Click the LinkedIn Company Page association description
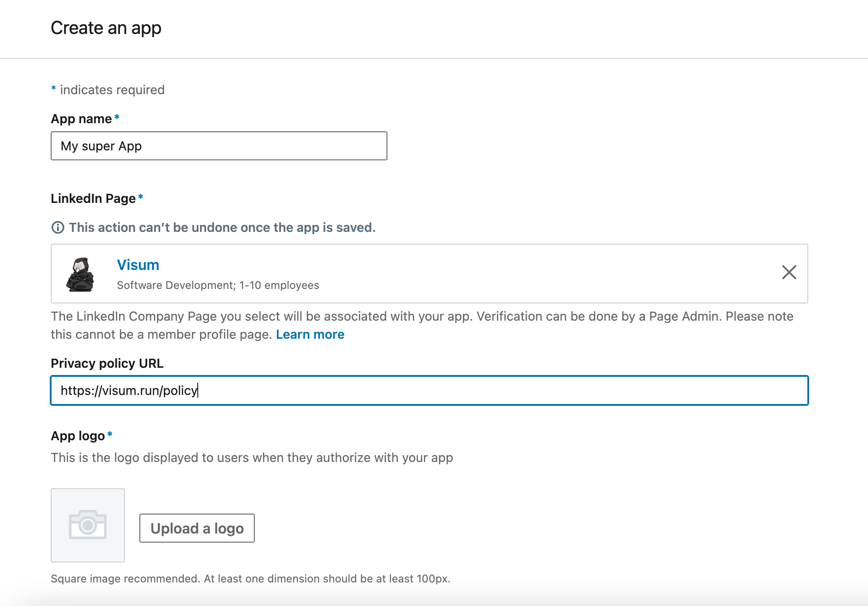The width and height of the screenshot is (868, 606). click(x=422, y=316)
